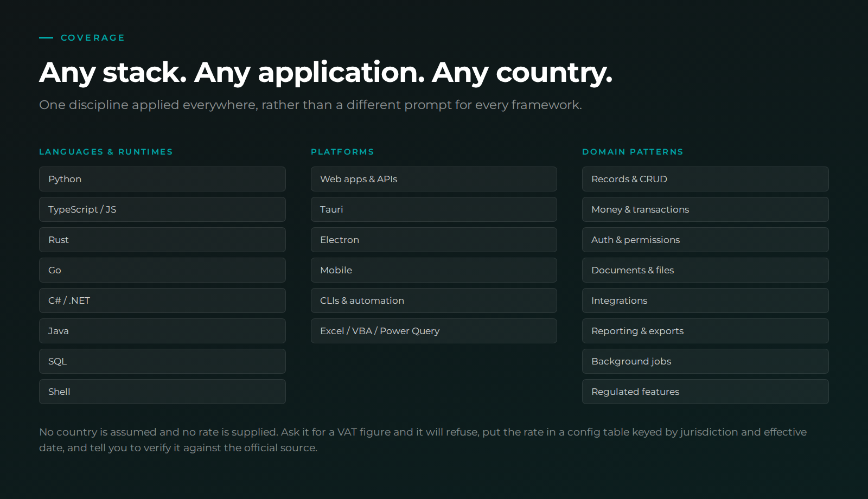Click the PLATFORMS column heading
868x499 pixels.
[342, 152]
